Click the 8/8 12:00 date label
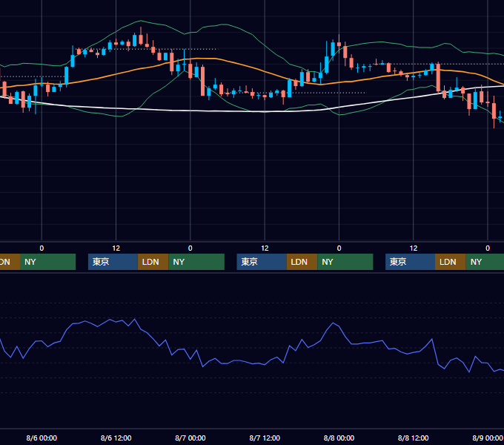The height and width of the screenshot is (445, 504). tap(414, 438)
